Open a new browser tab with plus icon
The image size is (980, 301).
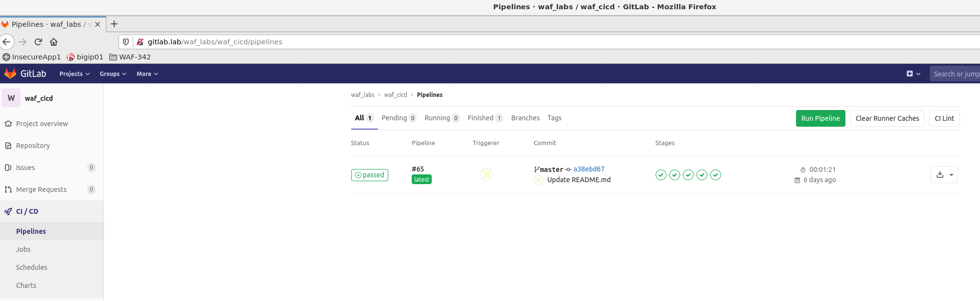114,24
